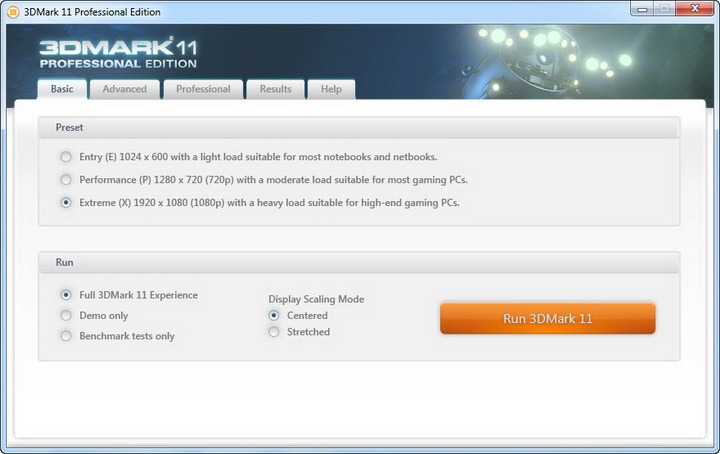
Task: Maximize the 3DMark 11 window
Action: pos(664,9)
